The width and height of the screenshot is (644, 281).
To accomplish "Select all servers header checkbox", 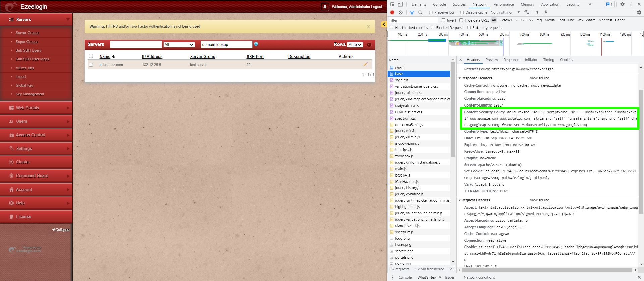I will click(x=91, y=56).
